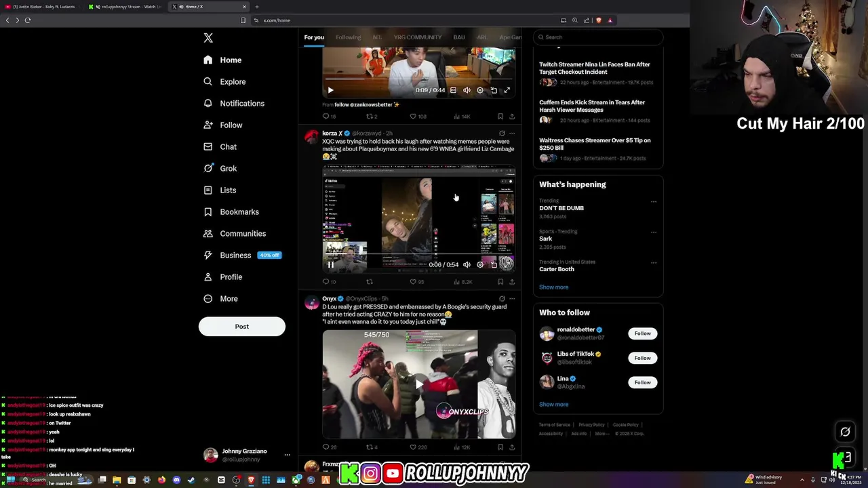This screenshot has width=868, height=488.
Task: Open more options on Onyx's post
Action: click(512, 299)
